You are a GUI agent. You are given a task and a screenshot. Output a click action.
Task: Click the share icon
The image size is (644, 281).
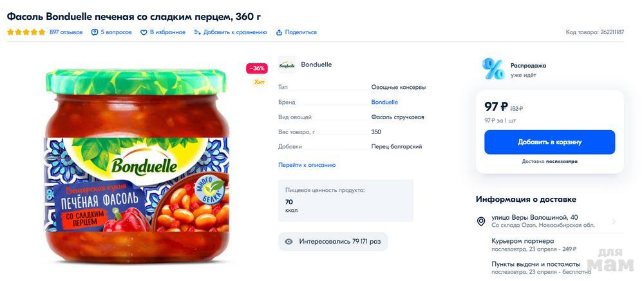point(279,32)
